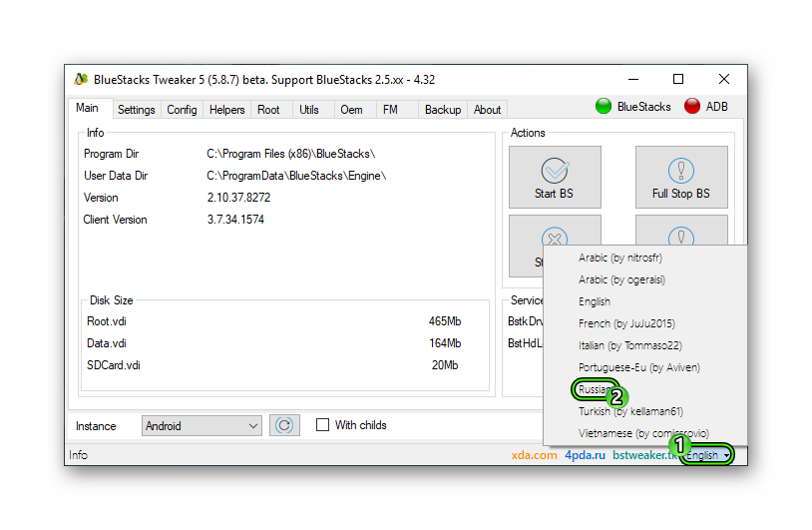Click the Full Stop BS button
Screen dimensions: 812x530
tap(681, 178)
